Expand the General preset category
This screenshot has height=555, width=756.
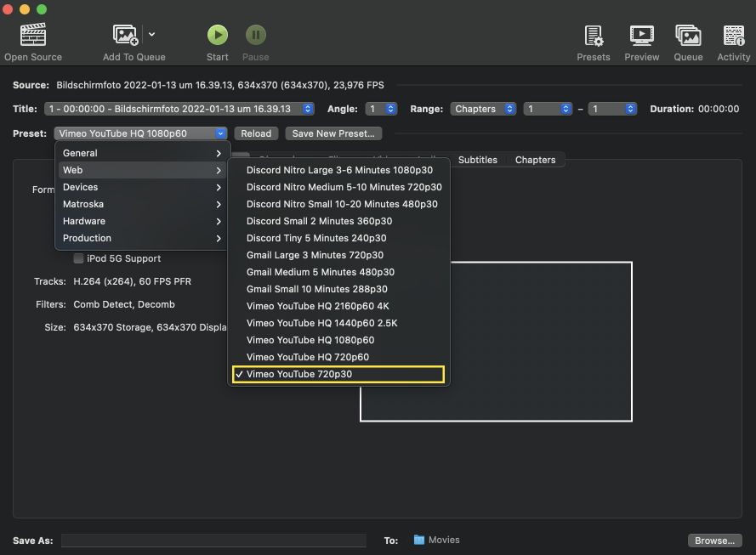(x=142, y=153)
